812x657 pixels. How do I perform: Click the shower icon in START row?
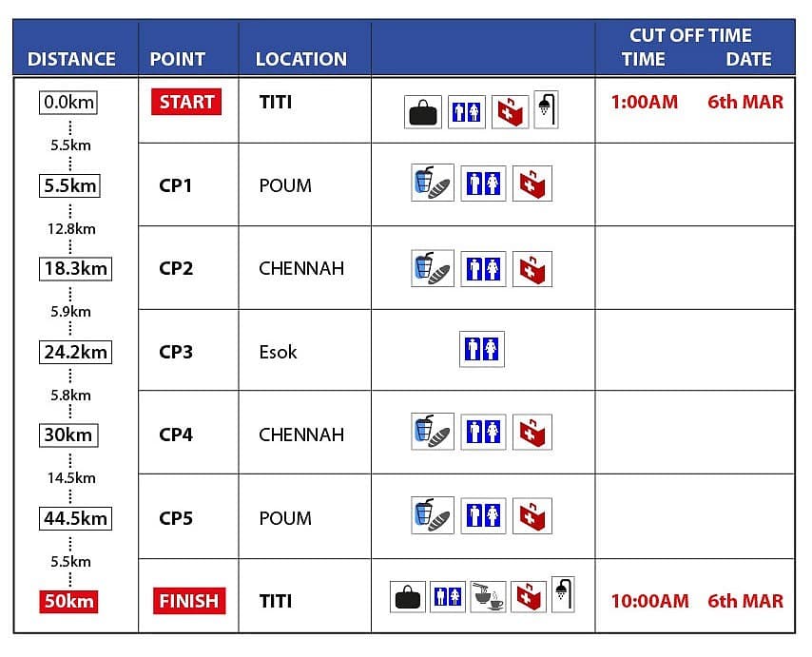coord(546,109)
